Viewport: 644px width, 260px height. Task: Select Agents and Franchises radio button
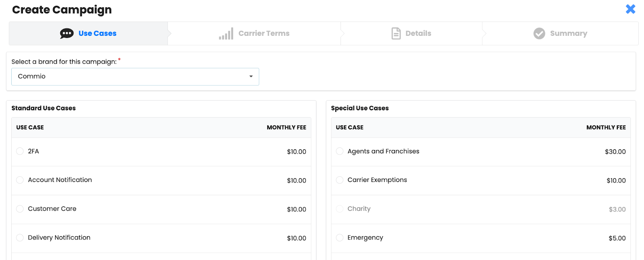click(x=340, y=151)
